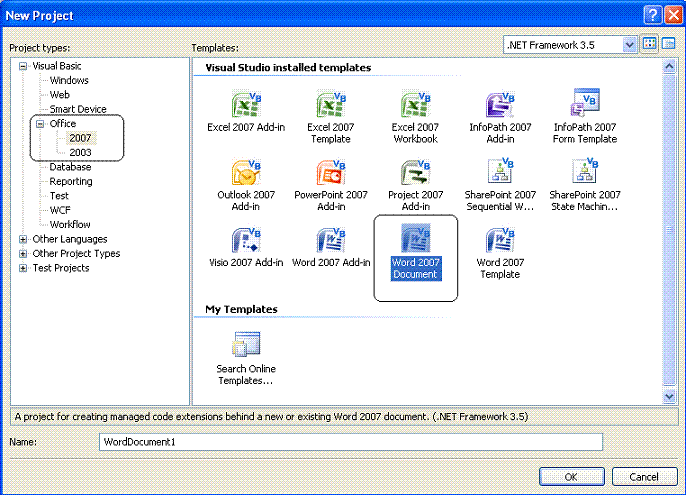Select the InfoPath 2007 Add-in icon
686x495 pixels.
(x=500, y=104)
